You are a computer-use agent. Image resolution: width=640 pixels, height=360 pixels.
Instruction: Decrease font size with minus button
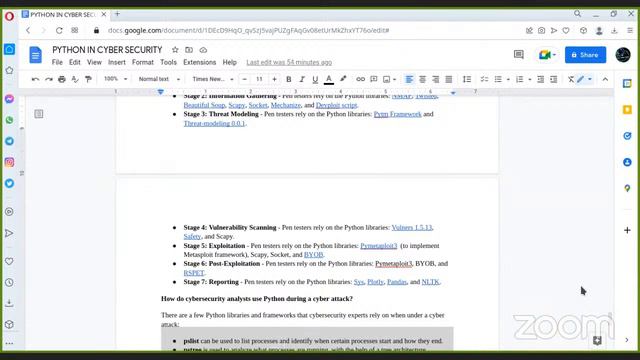click(244, 79)
